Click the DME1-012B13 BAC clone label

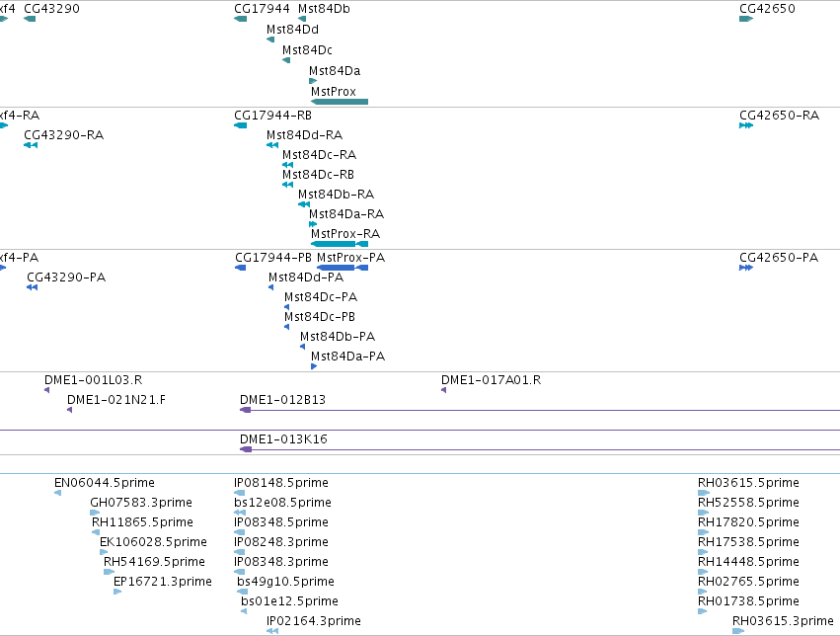[x=282, y=400]
